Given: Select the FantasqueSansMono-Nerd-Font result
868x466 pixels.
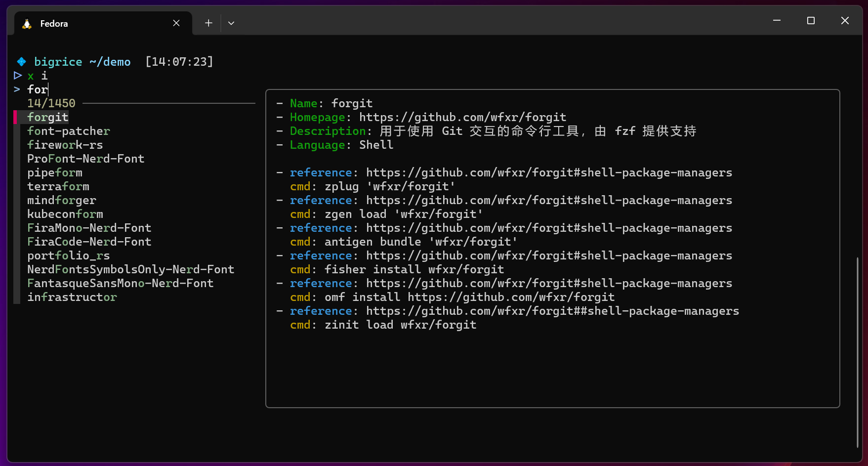Looking at the screenshot, I should [x=121, y=283].
